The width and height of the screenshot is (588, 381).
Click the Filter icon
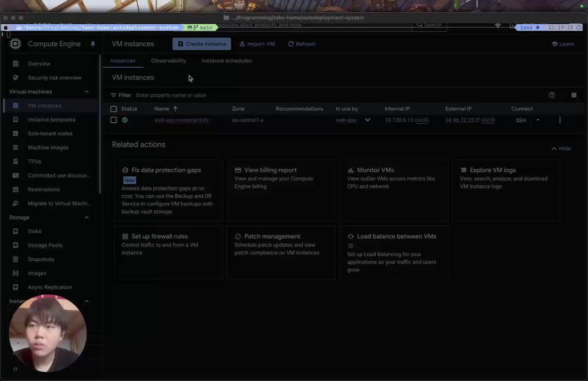click(113, 95)
